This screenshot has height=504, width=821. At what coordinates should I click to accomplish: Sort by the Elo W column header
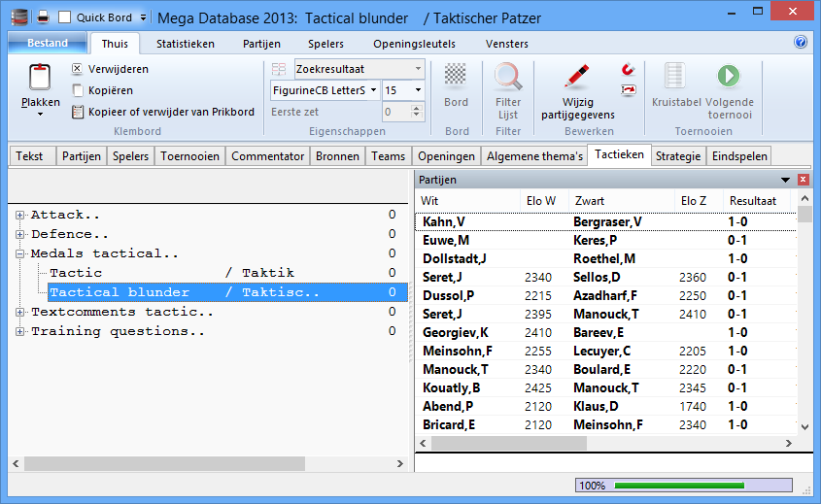(544, 201)
